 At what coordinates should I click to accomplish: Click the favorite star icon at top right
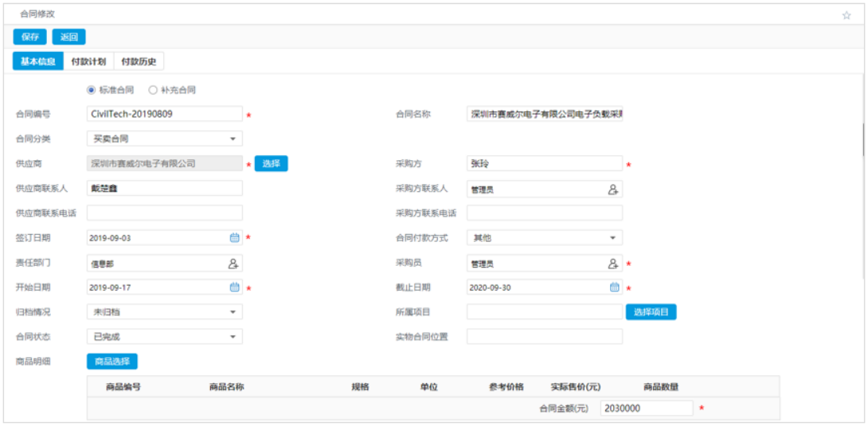coord(846,15)
